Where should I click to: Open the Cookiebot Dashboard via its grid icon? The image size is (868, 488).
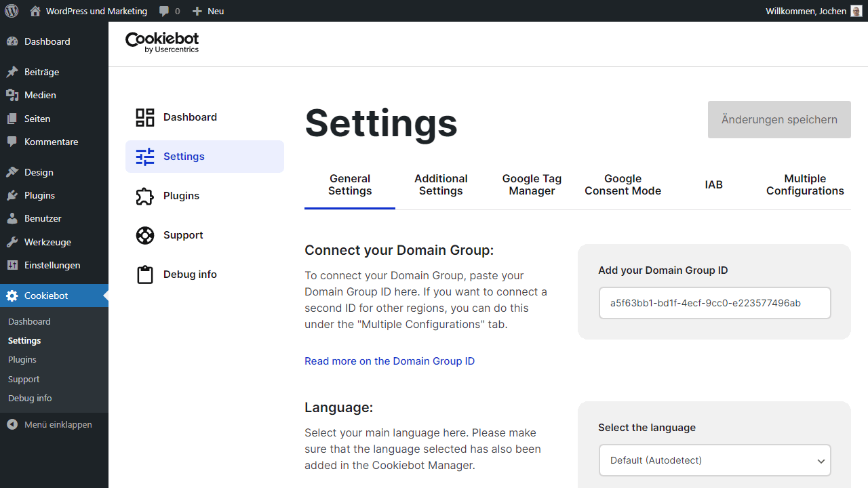[x=144, y=117]
